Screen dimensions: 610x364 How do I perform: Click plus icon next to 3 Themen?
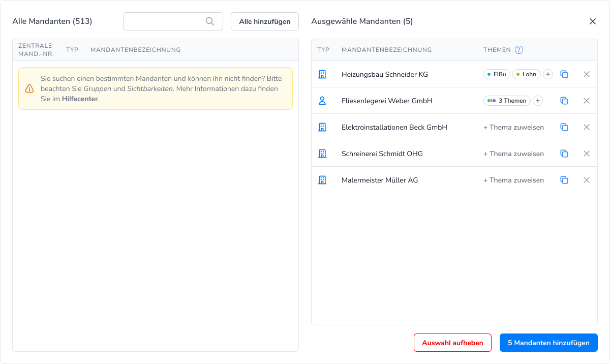(x=538, y=101)
